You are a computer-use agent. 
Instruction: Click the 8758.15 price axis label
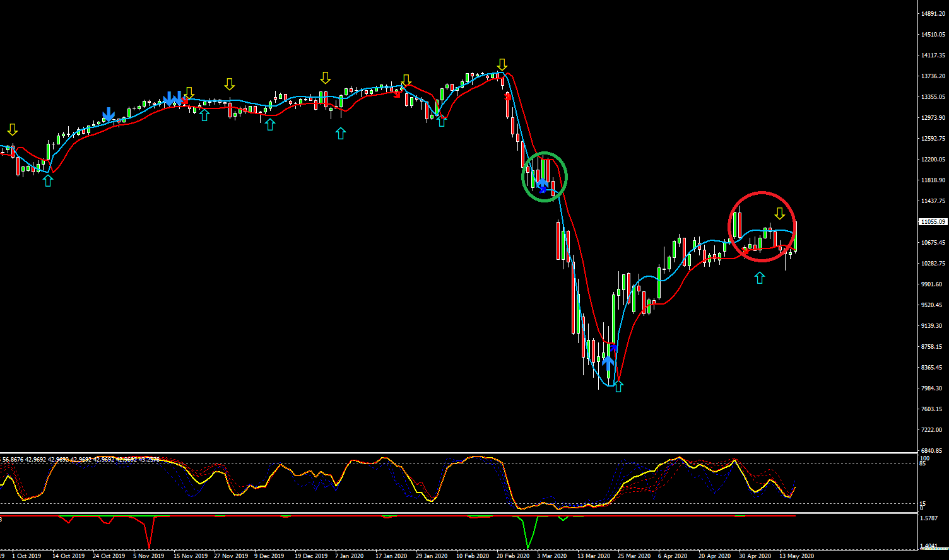point(932,347)
